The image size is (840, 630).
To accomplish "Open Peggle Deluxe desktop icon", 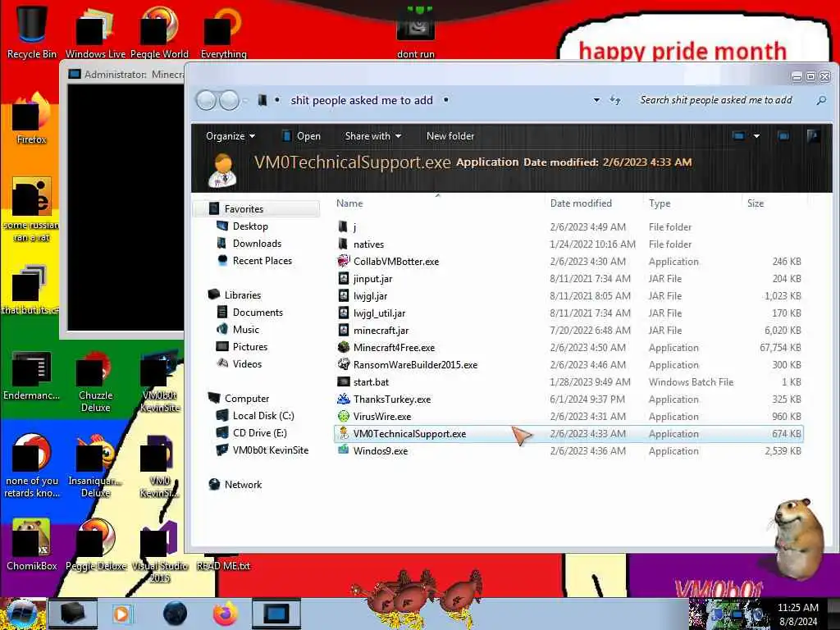I will pos(95,545).
